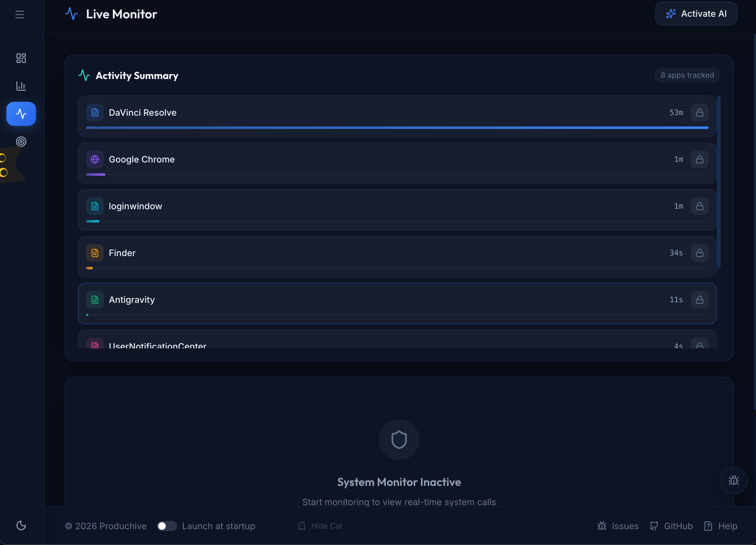Image resolution: width=756 pixels, height=545 pixels.
Task: Expand the sidebar with the hamburger menu
Action: (x=19, y=14)
